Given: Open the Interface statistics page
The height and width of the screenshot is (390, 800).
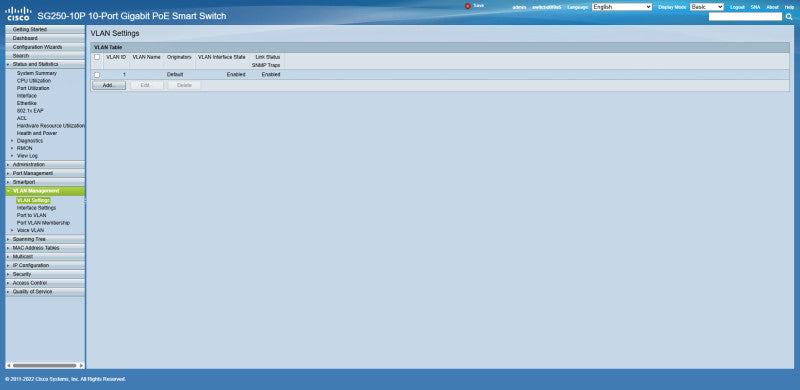Looking at the screenshot, I should pos(27,95).
